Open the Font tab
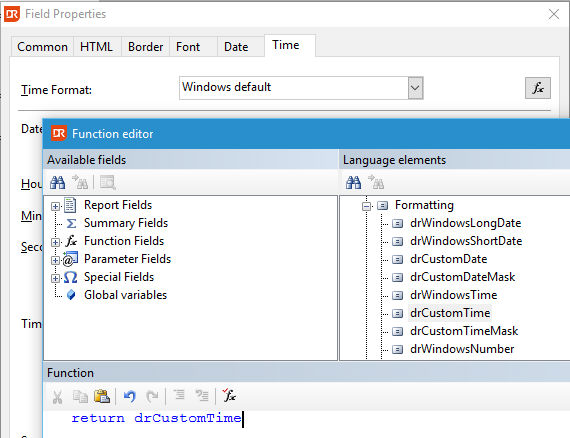The image size is (570, 438). click(188, 47)
